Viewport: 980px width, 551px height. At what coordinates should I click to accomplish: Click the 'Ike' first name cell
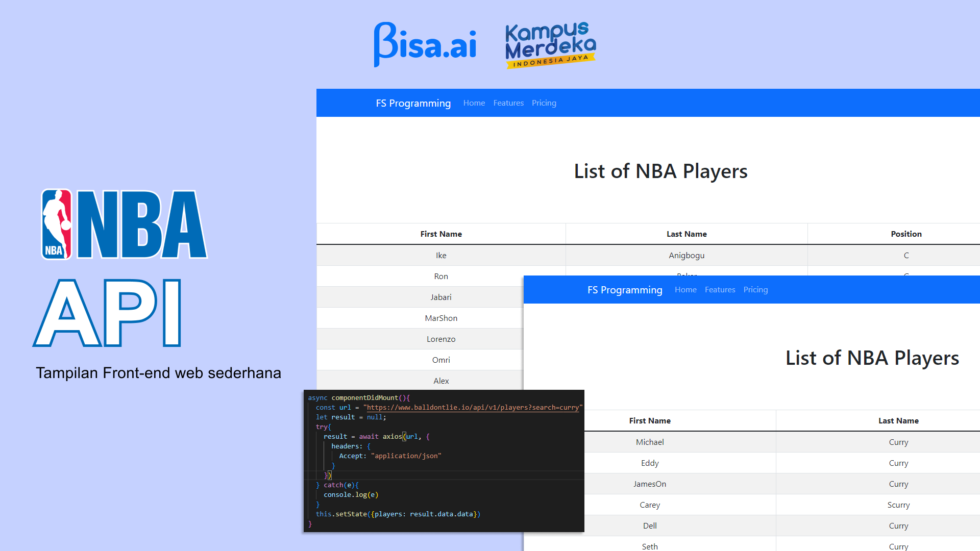(441, 256)
